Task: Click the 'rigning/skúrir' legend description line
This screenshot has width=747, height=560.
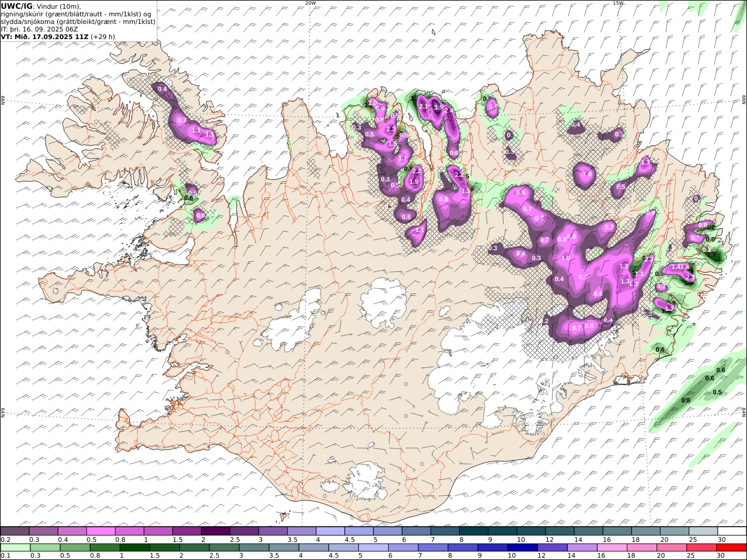Action: pyautogui.click(x=77, y=14)
